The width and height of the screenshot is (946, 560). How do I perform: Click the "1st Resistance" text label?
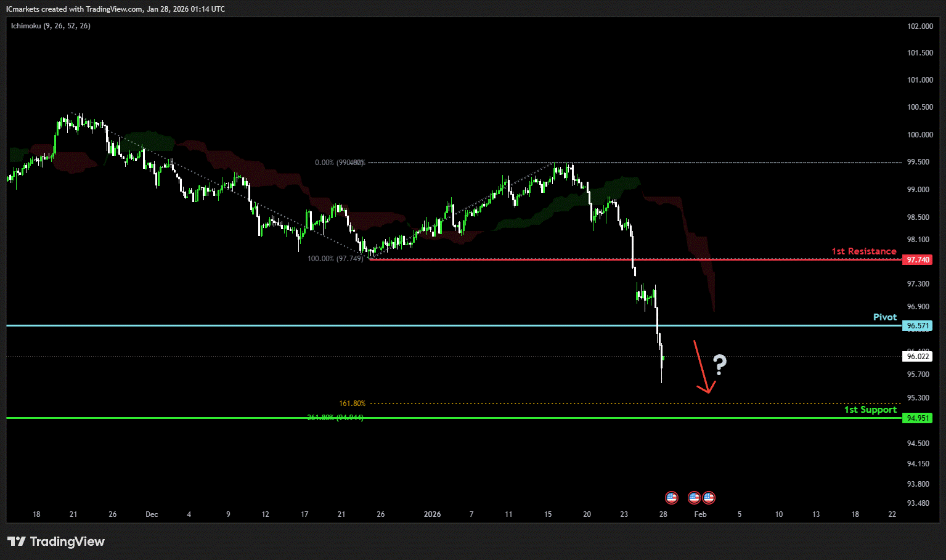click(863, 251)
